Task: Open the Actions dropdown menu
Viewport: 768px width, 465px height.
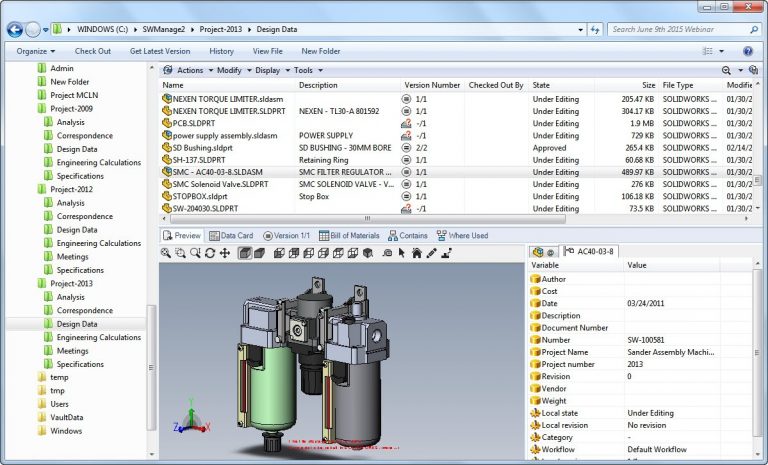Action: pos(189,71)
